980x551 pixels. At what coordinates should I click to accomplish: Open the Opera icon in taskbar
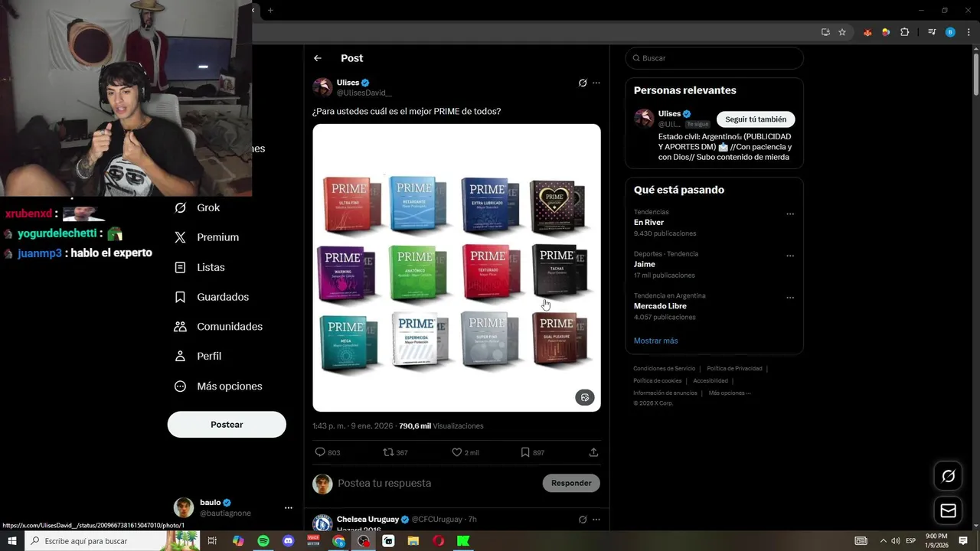(x=439, y=541)
